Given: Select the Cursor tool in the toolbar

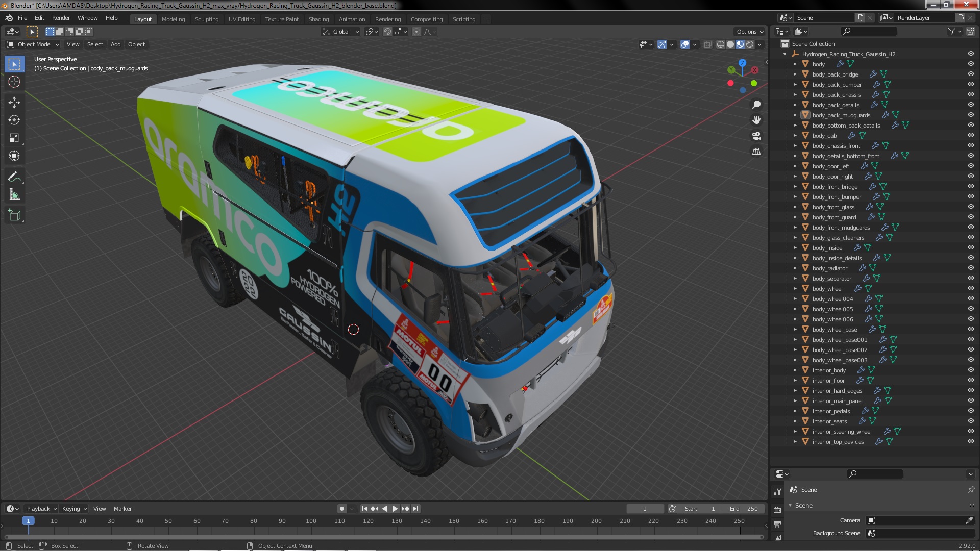Looking at the screenshot, I should (14, 82).
